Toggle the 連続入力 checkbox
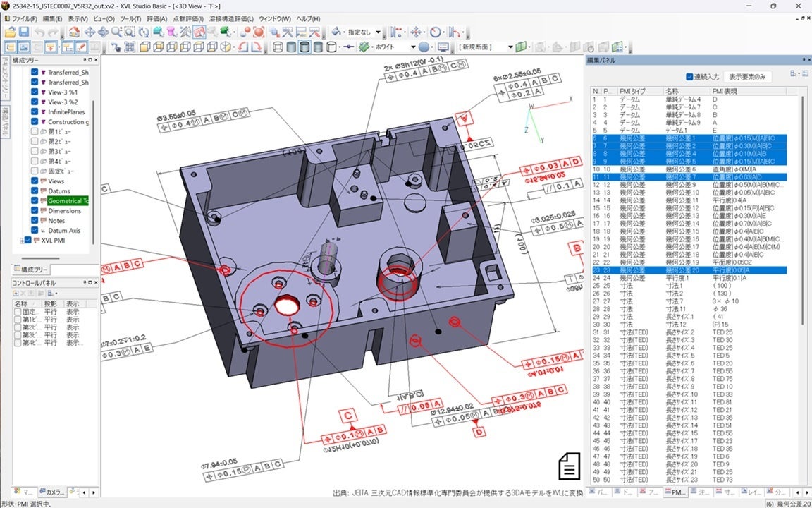This screenshot has width=812, height=508. tap(689, 76)
